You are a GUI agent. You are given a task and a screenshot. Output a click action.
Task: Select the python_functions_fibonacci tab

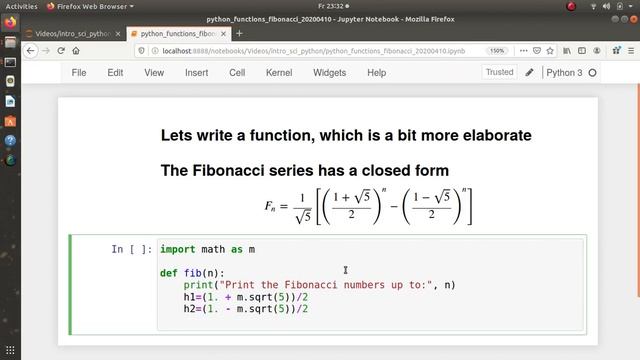[x=179, y=34]
